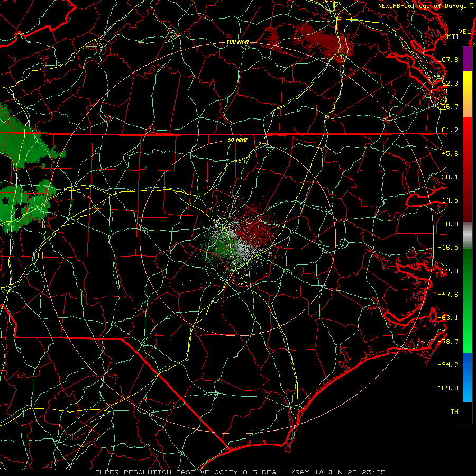Image resolution: width=476 pixels, height=476 pixels.
Task: Click the [KT] units label
Action: [451, 36]
